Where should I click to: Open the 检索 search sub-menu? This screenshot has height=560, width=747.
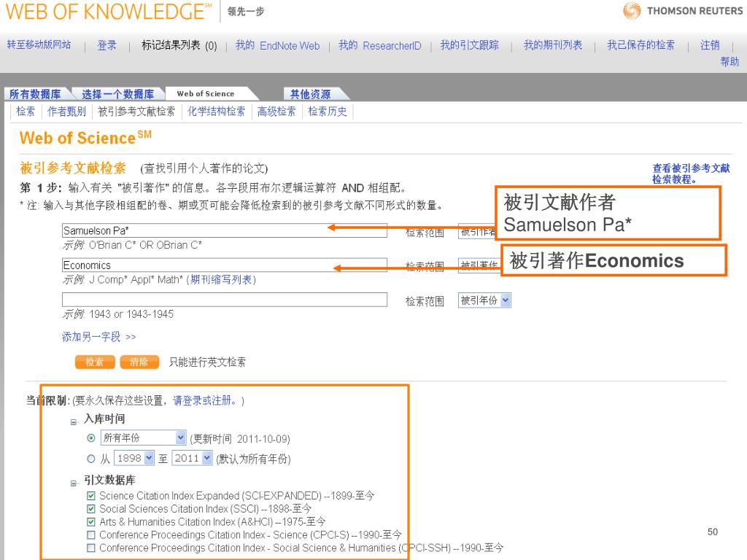tap(26, 112)
